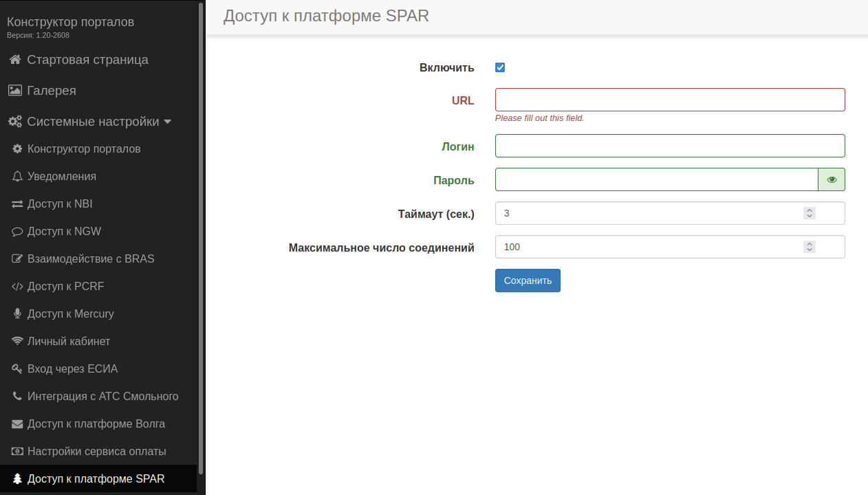Go to the Уведомления settings page
Image resolution: width=868 pixels, height=495 pixels.
(x=98, y=176)
